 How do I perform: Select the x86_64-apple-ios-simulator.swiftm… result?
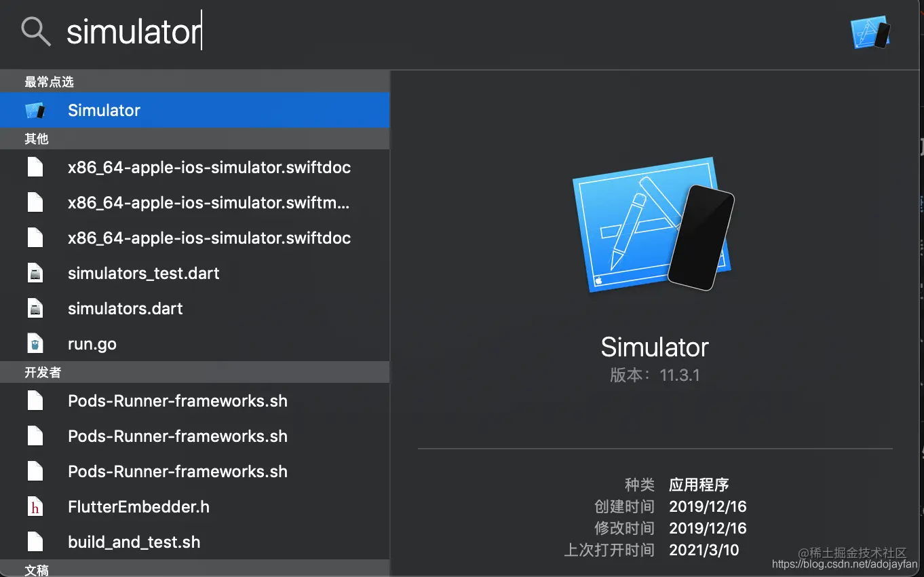195,202
